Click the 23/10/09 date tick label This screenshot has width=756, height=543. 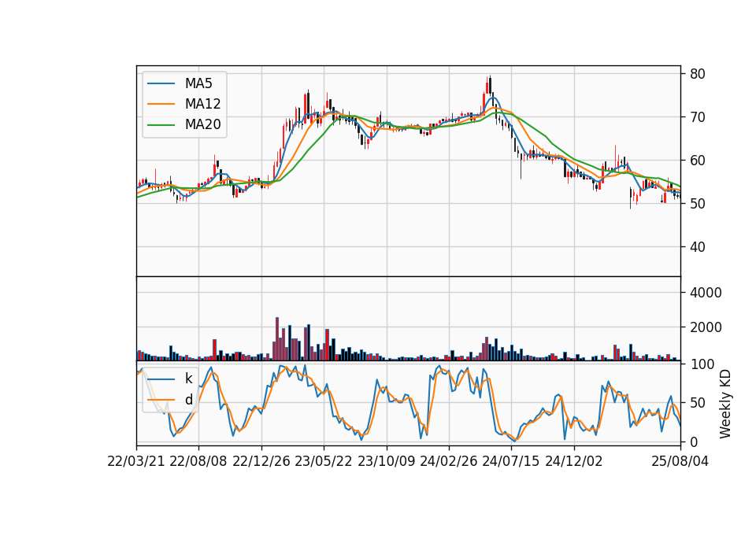click(x=386, y=461)
